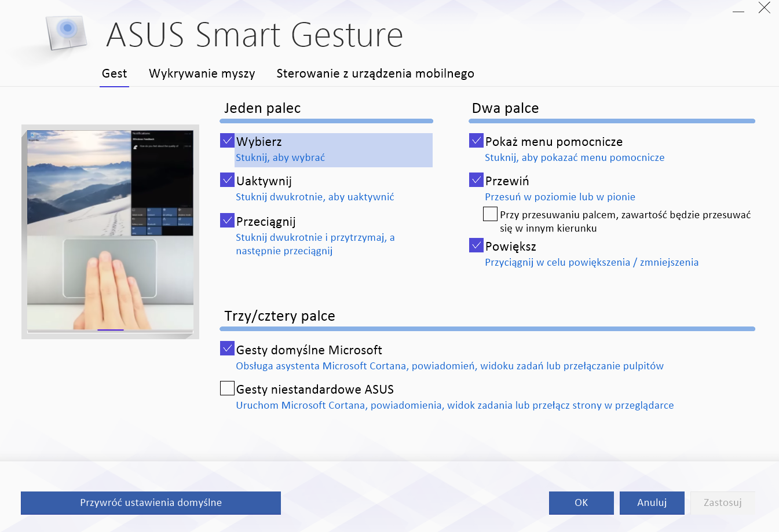The height and width of the screenshot is (532, 779).
Task: Click 'Uruchom Microsoft Cortana' description text
Action: [455, 405]
